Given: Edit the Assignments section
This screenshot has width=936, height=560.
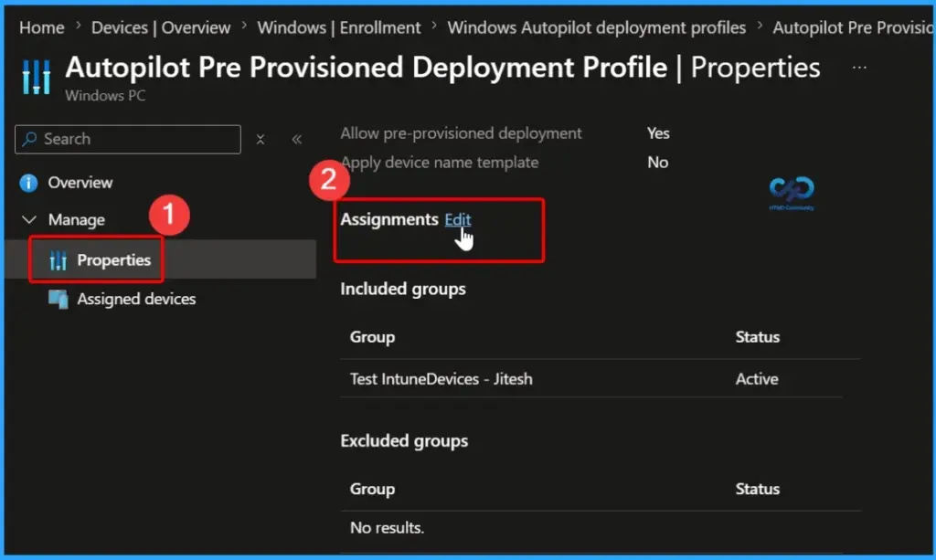Looking at the screenshot, I should point(458,219).
